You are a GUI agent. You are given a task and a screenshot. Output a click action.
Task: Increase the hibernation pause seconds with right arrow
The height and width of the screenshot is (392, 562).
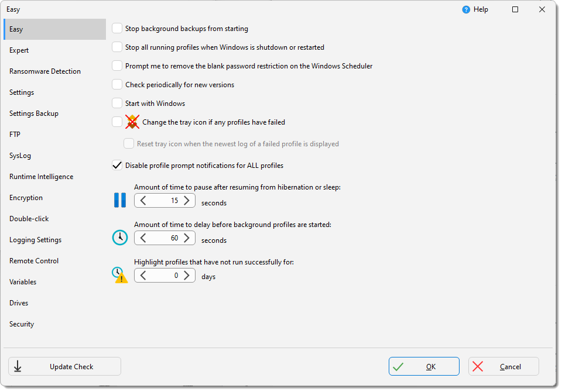pos(186,200)
